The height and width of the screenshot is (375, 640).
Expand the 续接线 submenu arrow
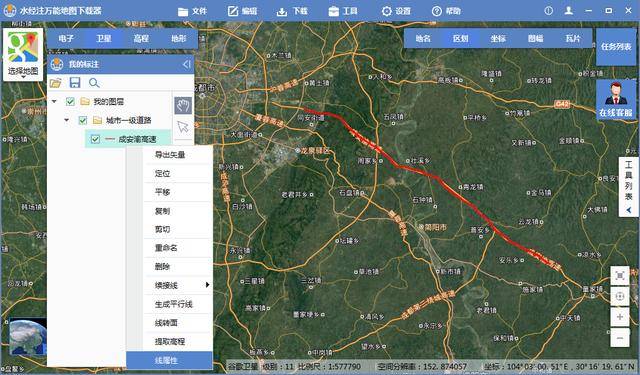[207, 285]
